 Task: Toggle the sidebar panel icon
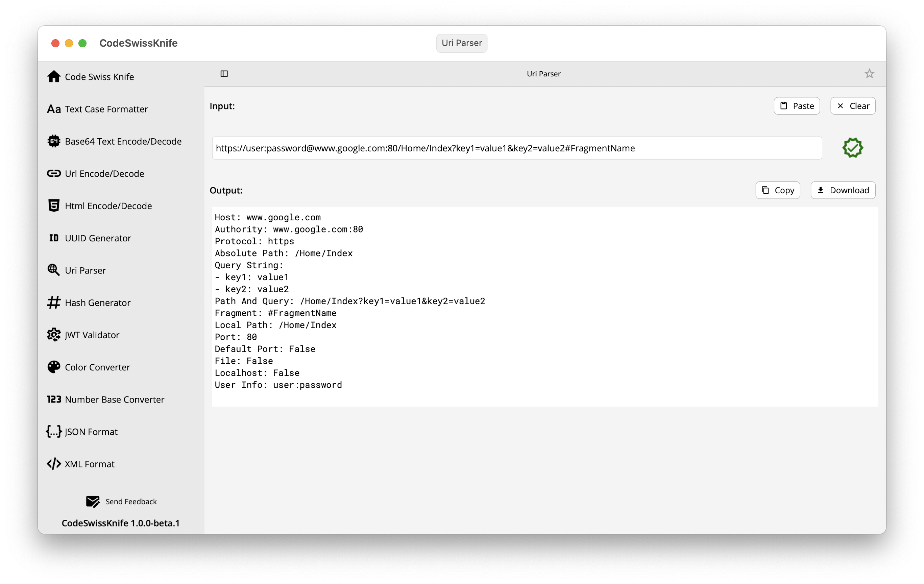(x=224, y=74)
